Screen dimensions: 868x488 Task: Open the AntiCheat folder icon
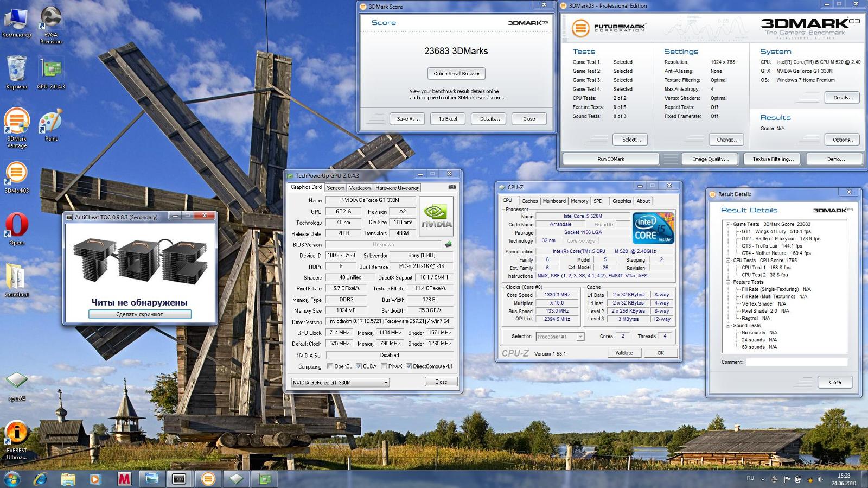pyautogui.click(x=16, y=281)
